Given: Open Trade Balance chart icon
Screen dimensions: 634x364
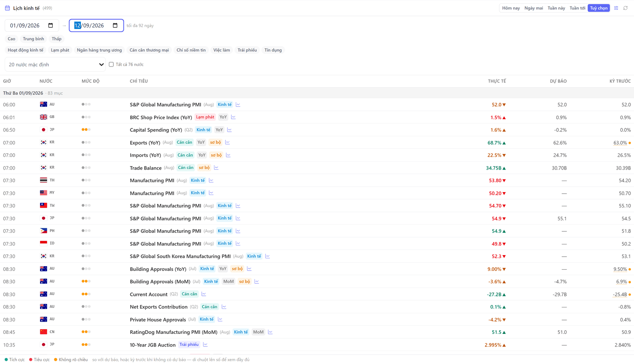Looking at the screenshot, I should coord(216,168).
